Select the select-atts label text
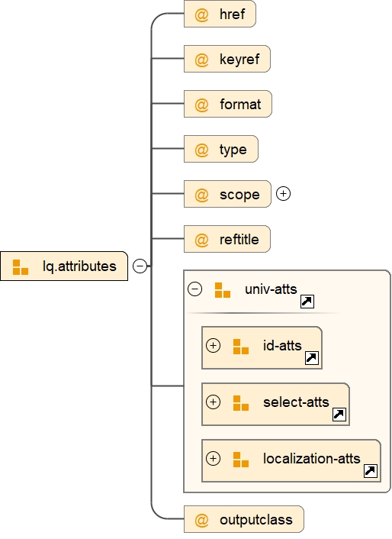The width and height of the screenshot is (392, 539). tap(296, 402)
